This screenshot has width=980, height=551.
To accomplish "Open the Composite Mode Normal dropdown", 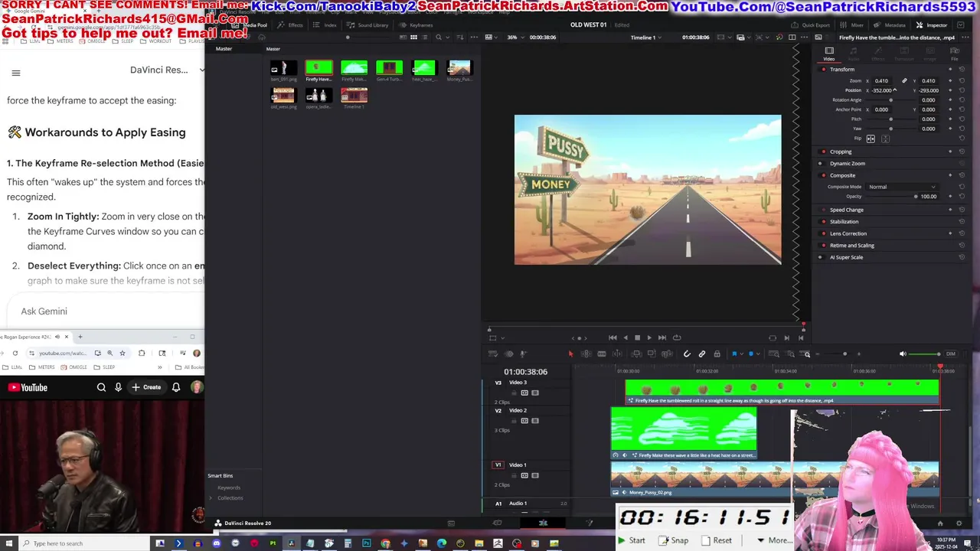I will 901,187.
